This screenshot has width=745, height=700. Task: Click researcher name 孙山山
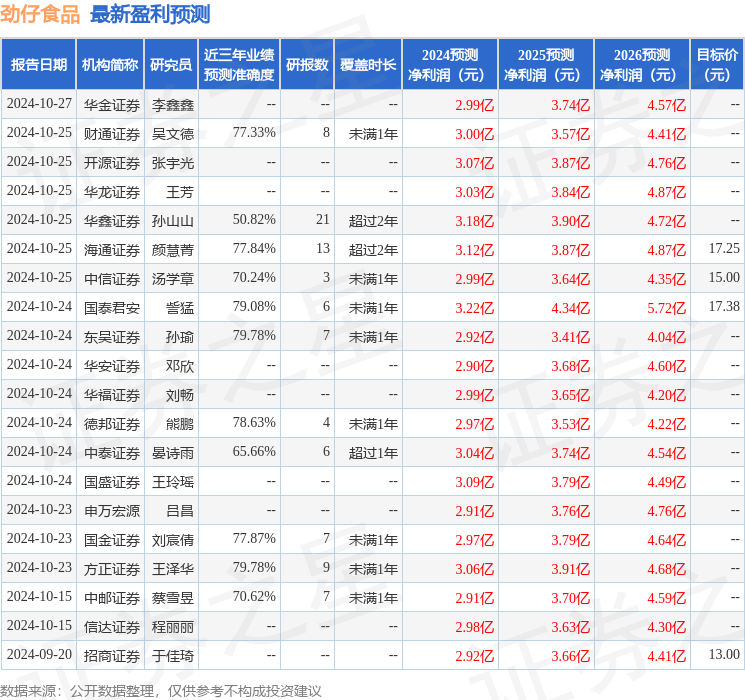tap(173, 221)
